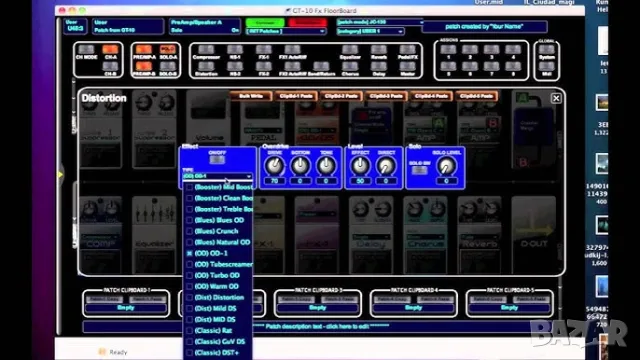Click the ClipBd-4 Paste button
The image size is (640, 360).
pos(431,96)
